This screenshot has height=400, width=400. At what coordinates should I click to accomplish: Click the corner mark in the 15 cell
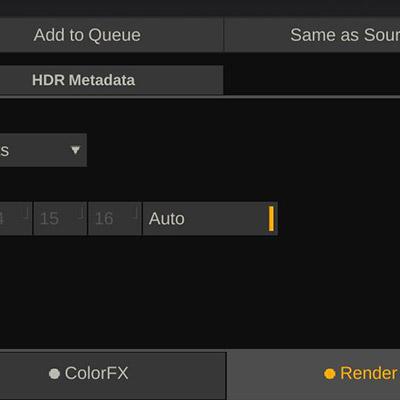click(x=81, y=212)
